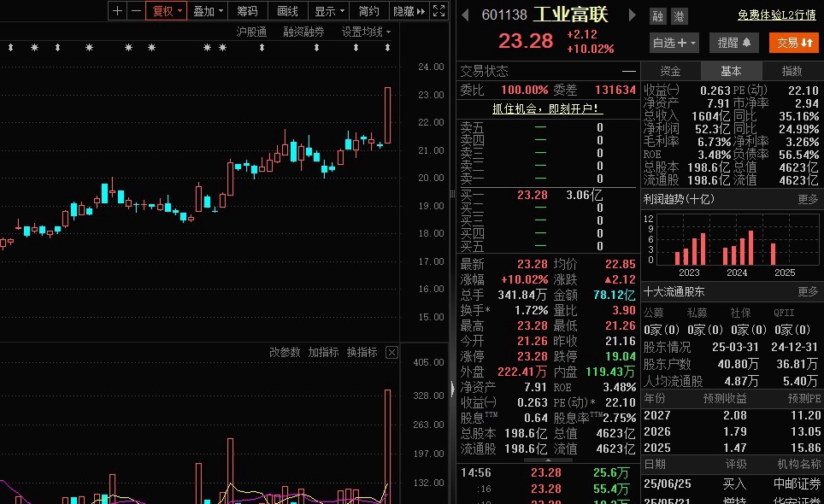Open the 显示 dropdown
This screenshot has height=504, width=824.
point(329,11)
